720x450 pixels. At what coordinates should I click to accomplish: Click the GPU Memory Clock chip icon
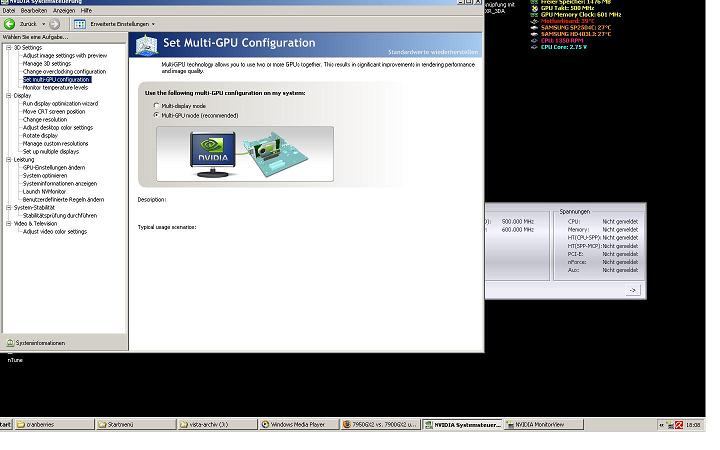pyautogui.click(x=534, y=15)
